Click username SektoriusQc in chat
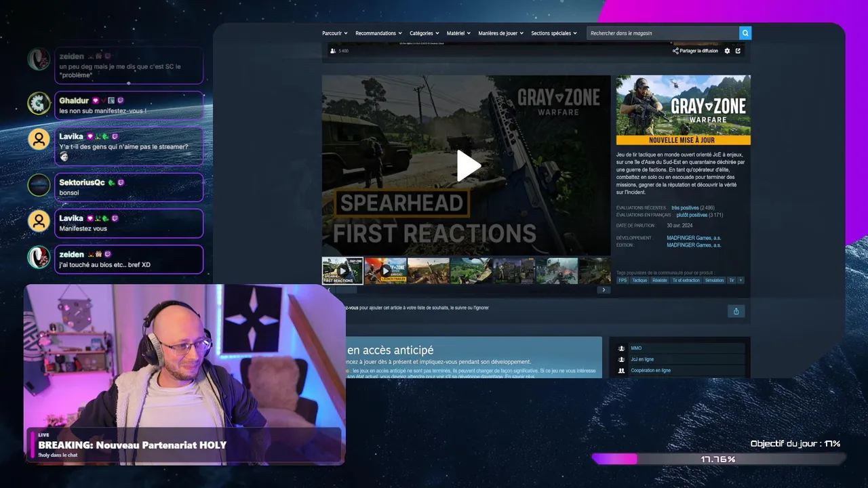The width and height of the screenshot is (868, 488). 82,182
